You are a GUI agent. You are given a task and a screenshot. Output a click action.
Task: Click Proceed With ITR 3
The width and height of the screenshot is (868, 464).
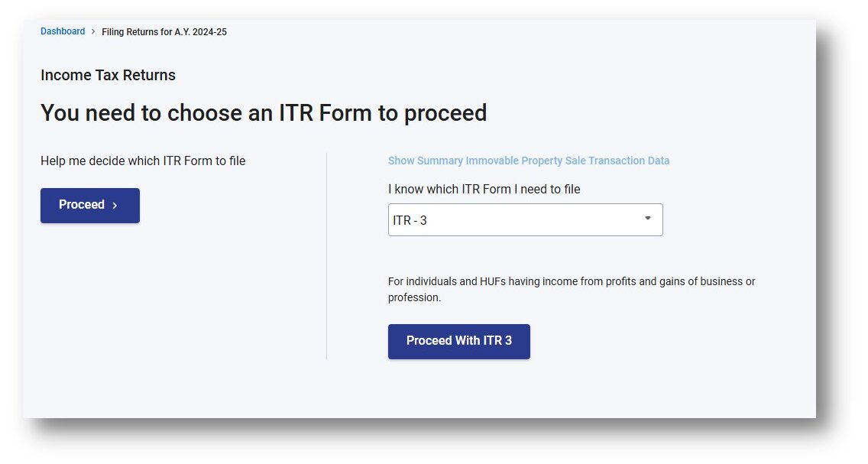click(x=458, y=341)
